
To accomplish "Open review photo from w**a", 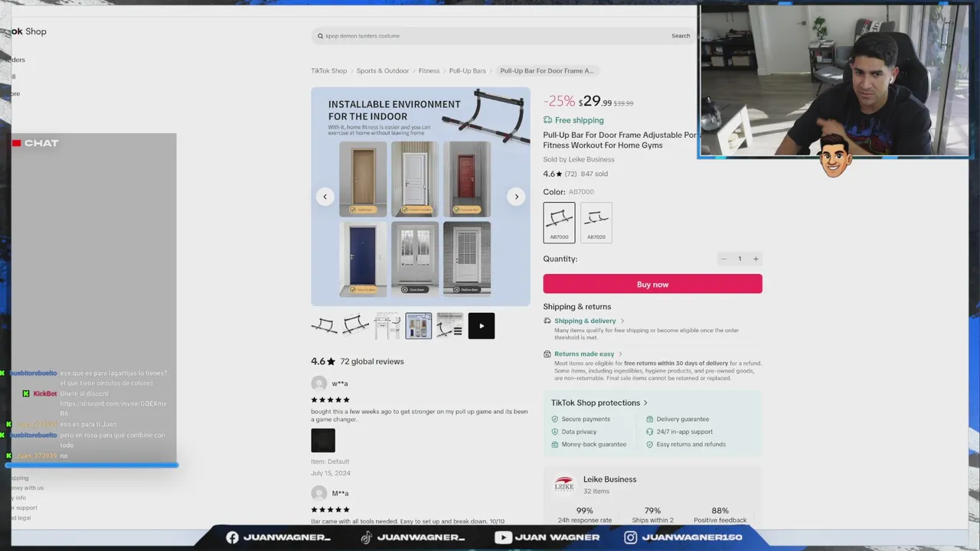I will point(323,440).
